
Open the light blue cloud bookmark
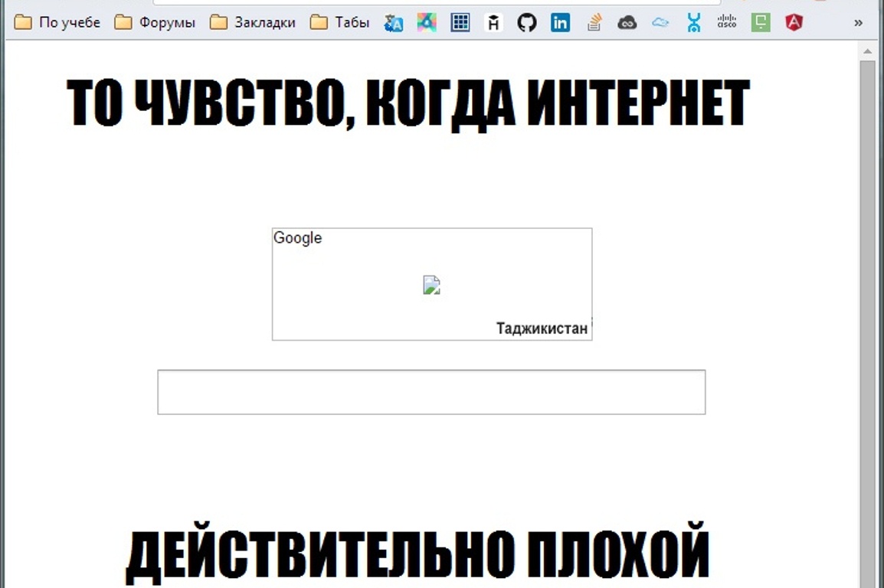point(660,23)
